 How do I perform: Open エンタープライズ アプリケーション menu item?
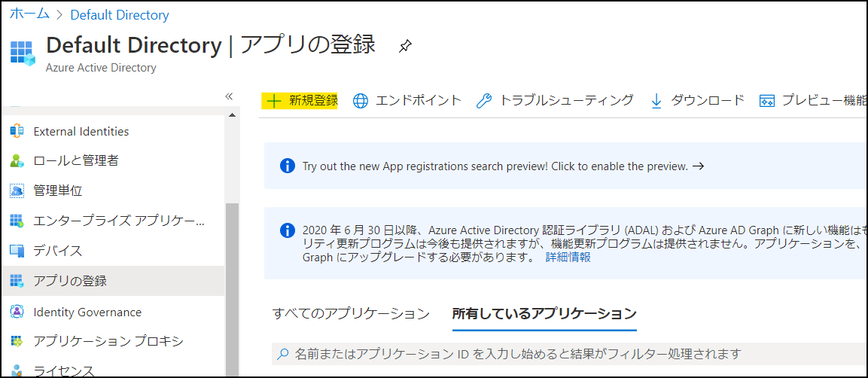112,221
